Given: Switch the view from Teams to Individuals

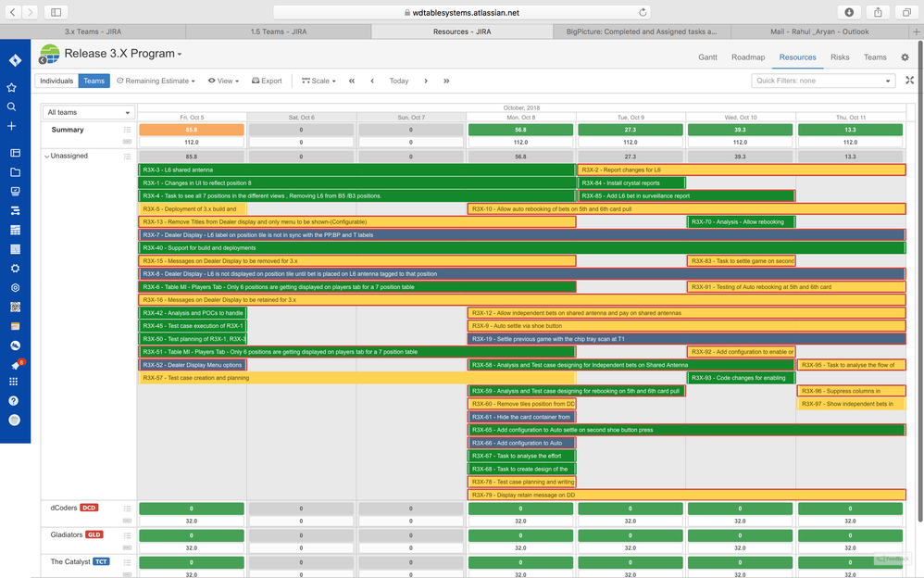Looking at the screenshot, I should tap(56, 81).
